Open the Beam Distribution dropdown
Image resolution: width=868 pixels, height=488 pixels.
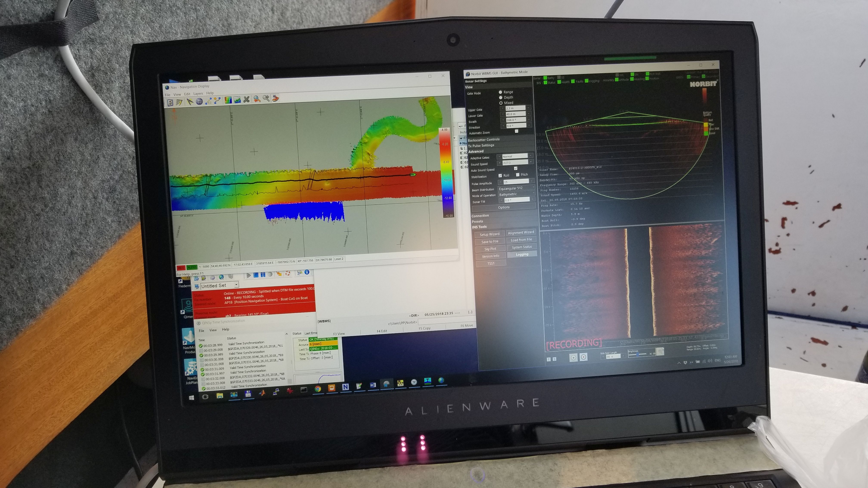tap(516, 188)
